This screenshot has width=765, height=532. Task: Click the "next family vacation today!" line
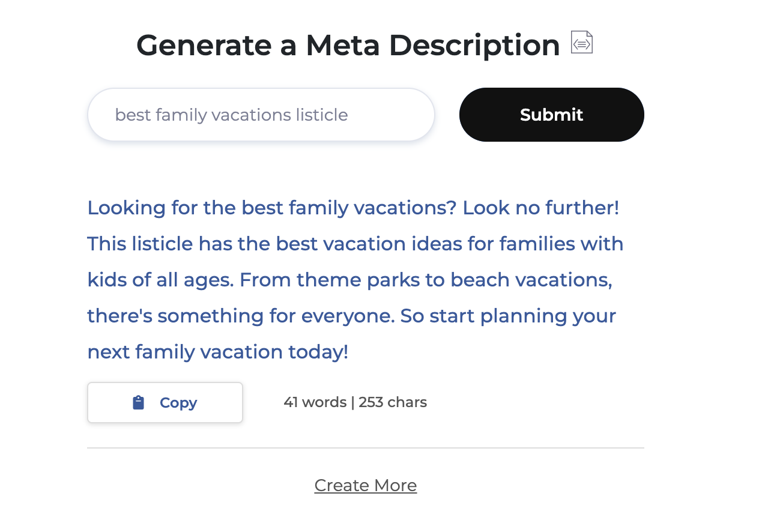217,352
